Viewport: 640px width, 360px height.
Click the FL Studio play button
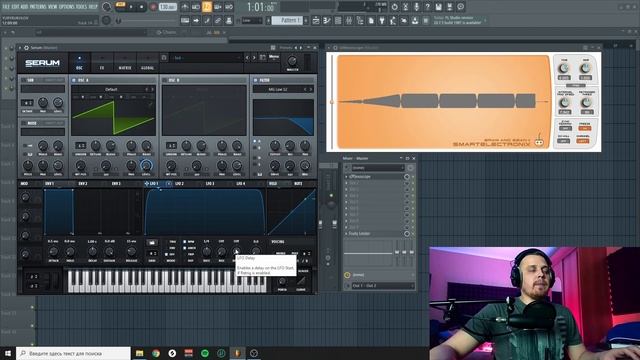tap(131, 7)
